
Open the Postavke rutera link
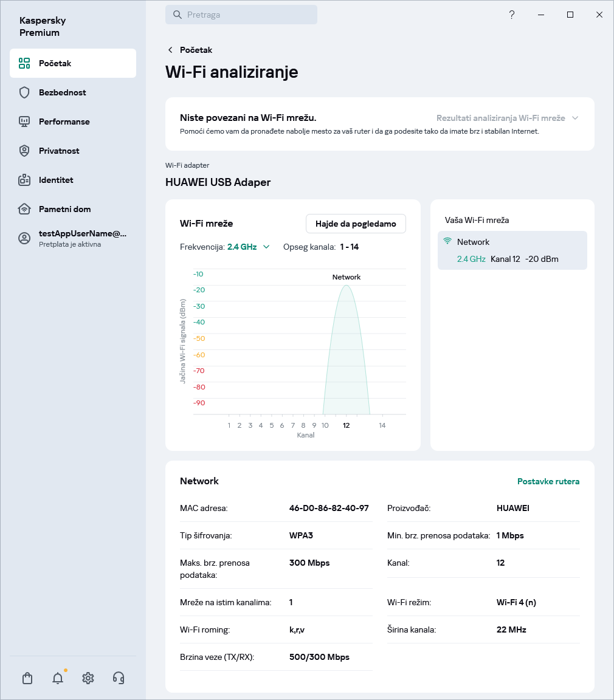click(548, 481)
